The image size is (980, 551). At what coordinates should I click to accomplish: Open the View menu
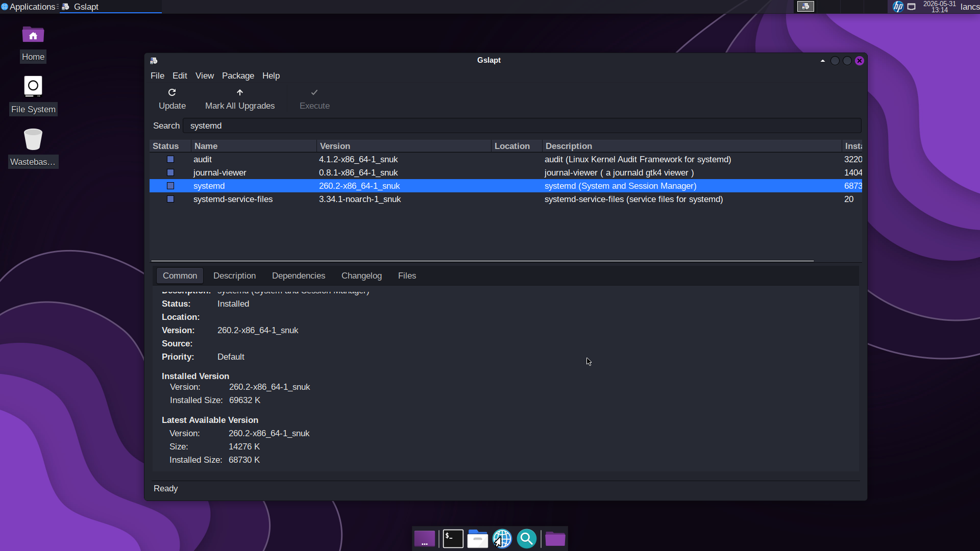(x=205, y=76)
